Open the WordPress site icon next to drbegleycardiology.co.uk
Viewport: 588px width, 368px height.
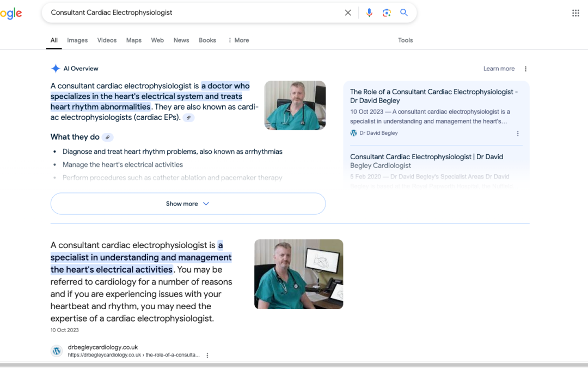click(57, 351)
